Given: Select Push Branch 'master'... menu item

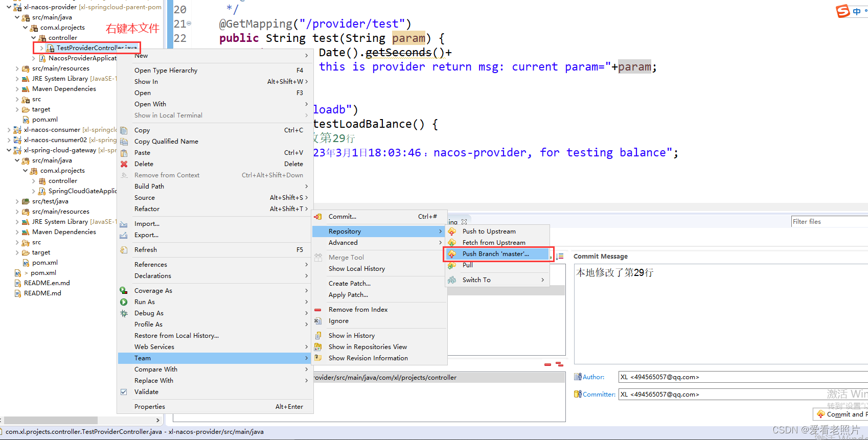Looking at the screenshot, I should pyautogui.click(x=498, y=254).
